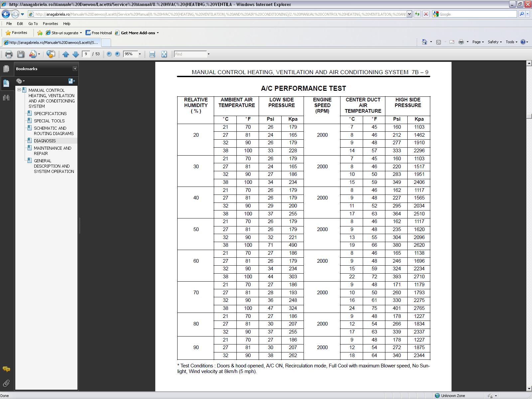Viewport: 532px width, 399px height.
Task: Open the zoom percentage dropdown
Action: coord(140,54)
